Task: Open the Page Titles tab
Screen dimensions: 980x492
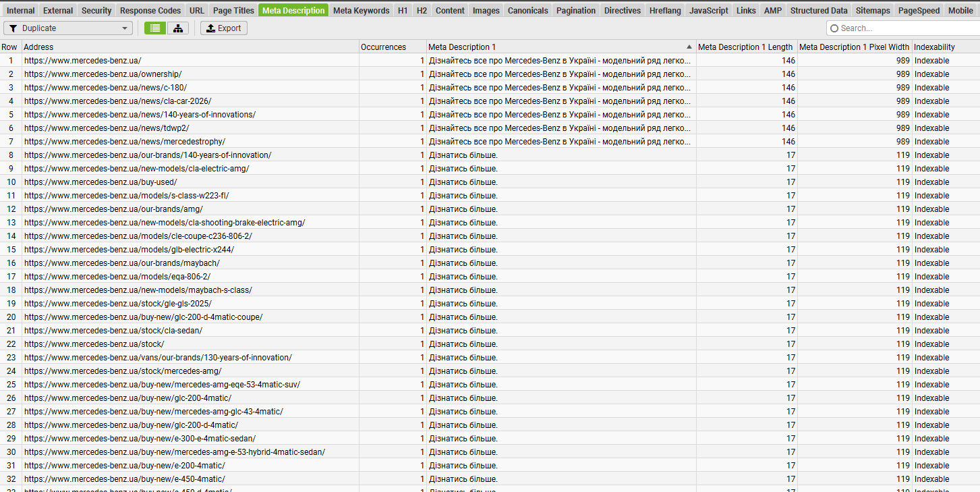Action: pyautogui.click(x=233, y=10)
